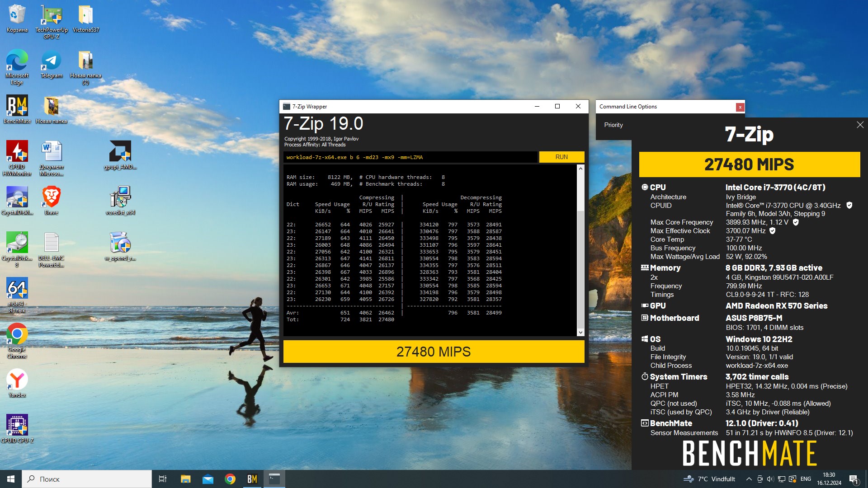This screenshot has width=868, height=488.
Task: Show hidden system tray icons
Action: (x=749, y=479)
